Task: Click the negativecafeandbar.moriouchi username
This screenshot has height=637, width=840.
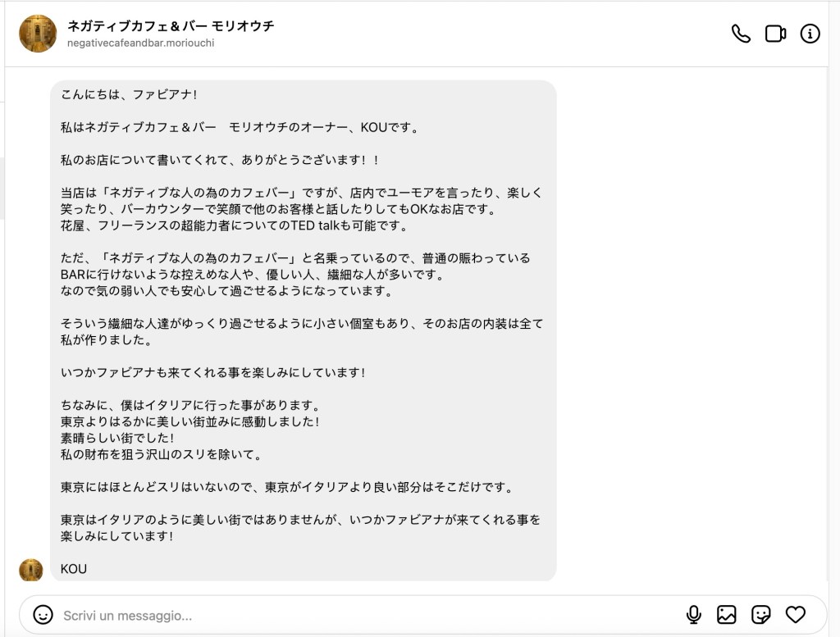Action: (140, 43)
